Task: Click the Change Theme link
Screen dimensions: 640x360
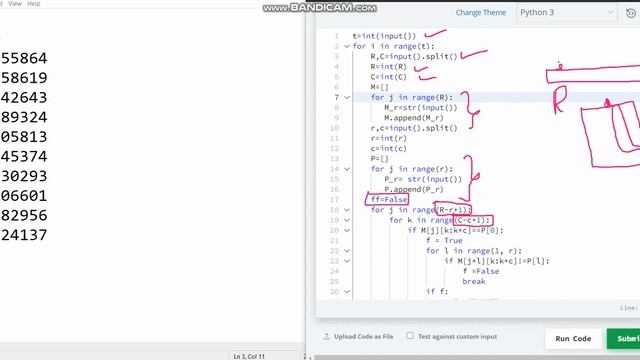Action: click(481, 13)
